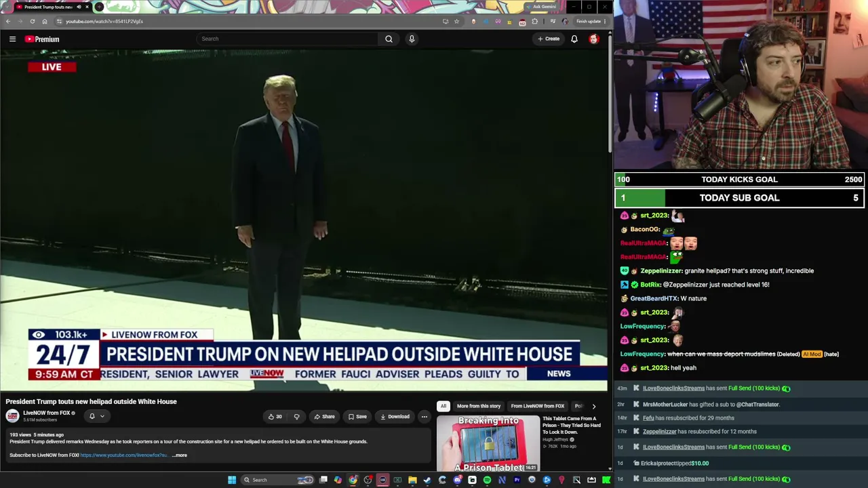Viewport: 868px width, 488px height.
Task: Start voice search with the microphone icon
Action: click(412, 39)
